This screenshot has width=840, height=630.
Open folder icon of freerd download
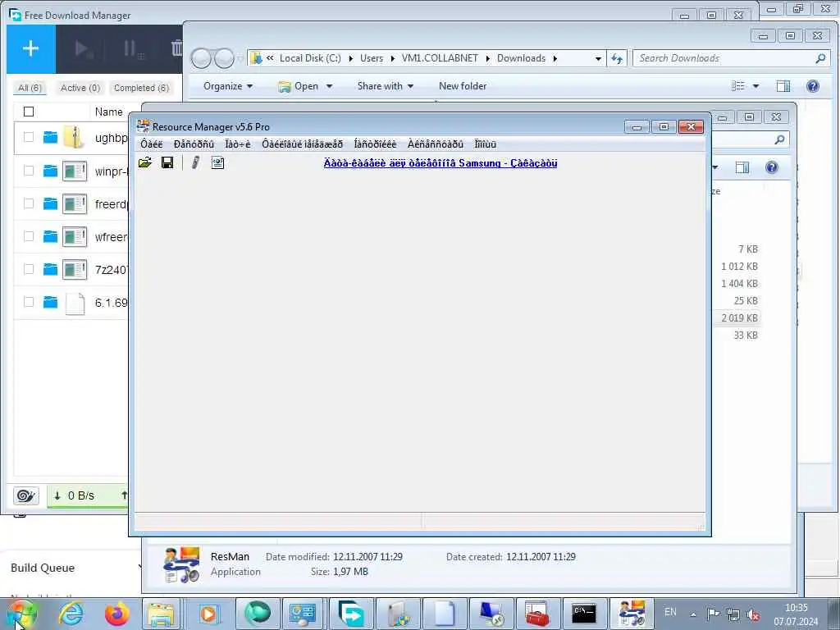click(50, 203)
